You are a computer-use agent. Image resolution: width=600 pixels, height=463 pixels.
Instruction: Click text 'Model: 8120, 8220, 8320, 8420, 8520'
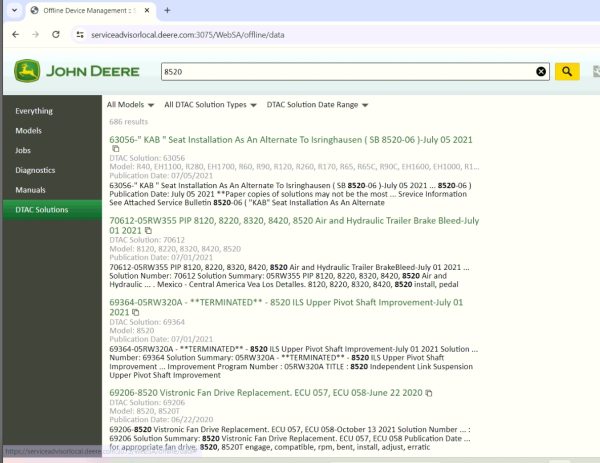point(175,249)
